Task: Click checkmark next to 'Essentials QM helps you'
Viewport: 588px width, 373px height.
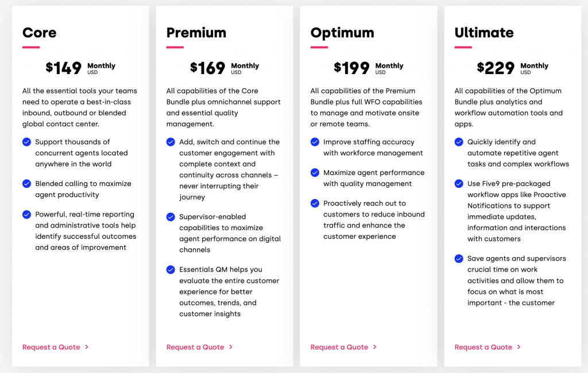Action: click(171, 270)
